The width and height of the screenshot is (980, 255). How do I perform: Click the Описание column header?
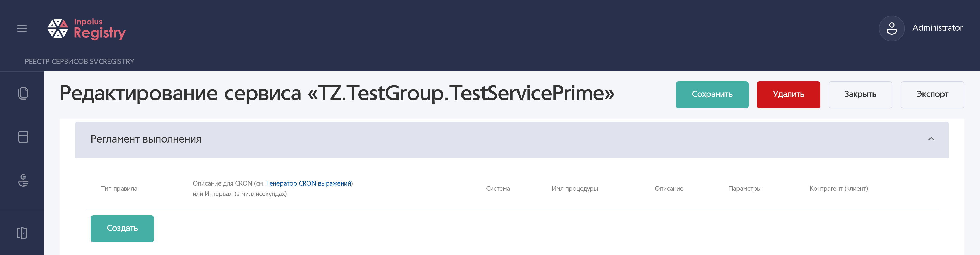pos(669,188)
